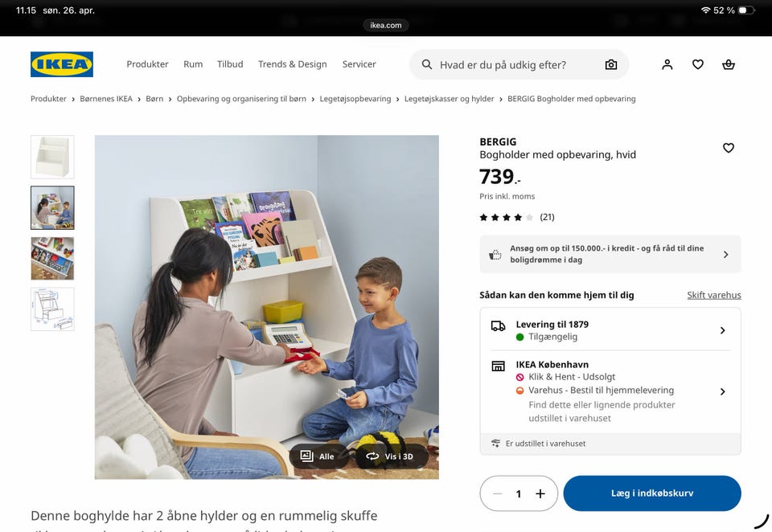The image size is (772, 532).
Task: Click the IKEA logo
Action: (x=62, y=64)
